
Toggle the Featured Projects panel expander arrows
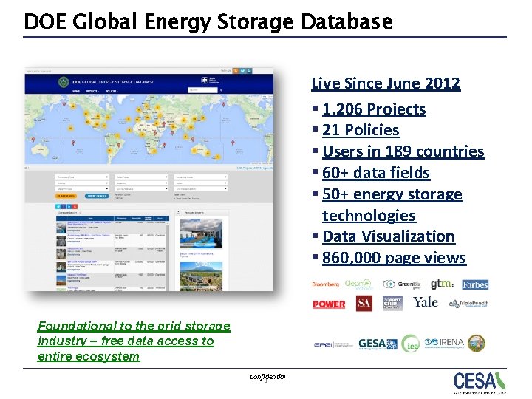click(x=179, y=213)
